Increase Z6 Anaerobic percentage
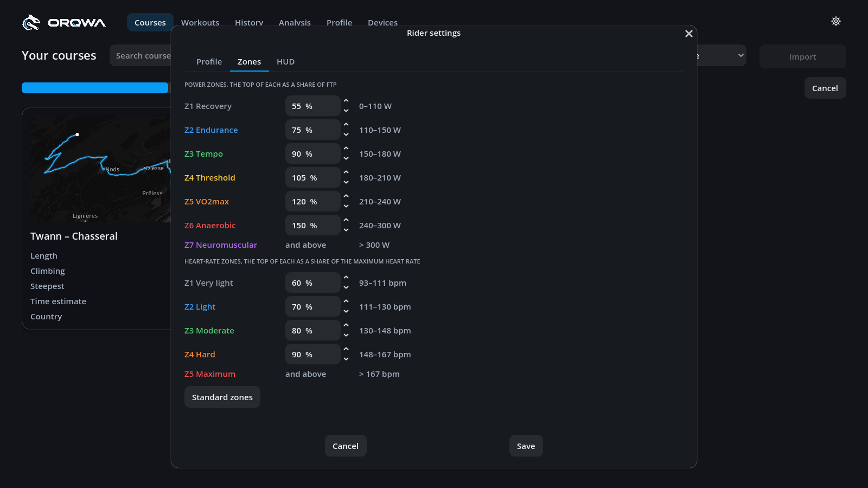Screen dimensions: 868x488 (x=346, y=221)
